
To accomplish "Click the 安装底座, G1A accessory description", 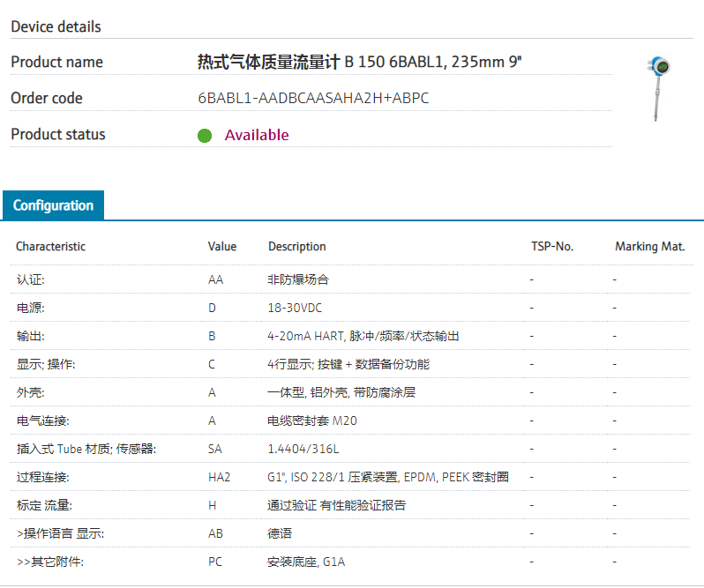I will click(306, 562).
